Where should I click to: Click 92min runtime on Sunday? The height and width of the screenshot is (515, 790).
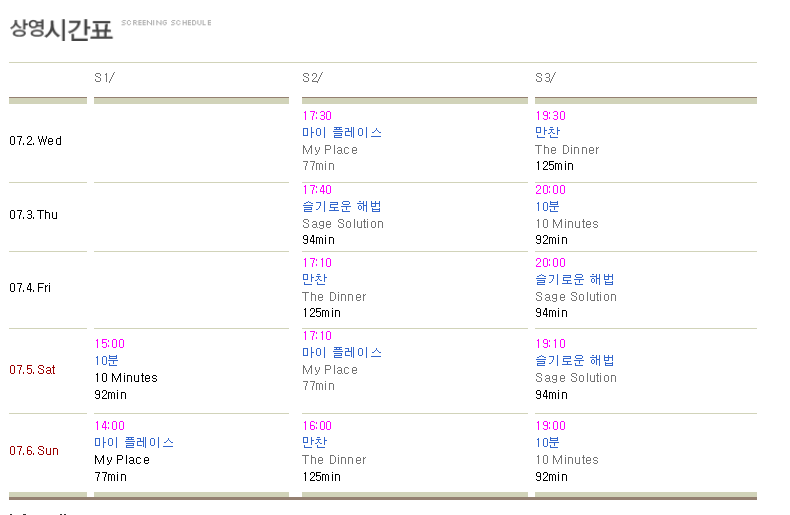[551, 477]
